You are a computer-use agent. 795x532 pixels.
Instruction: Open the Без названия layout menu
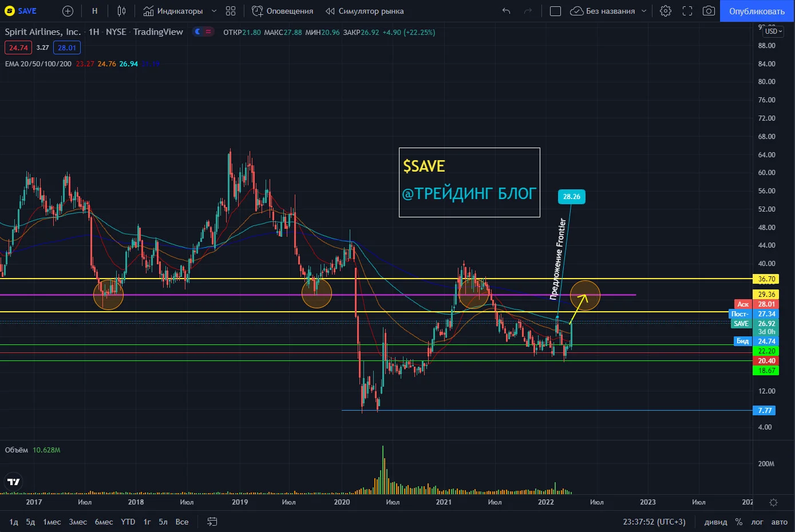(608, 11)
